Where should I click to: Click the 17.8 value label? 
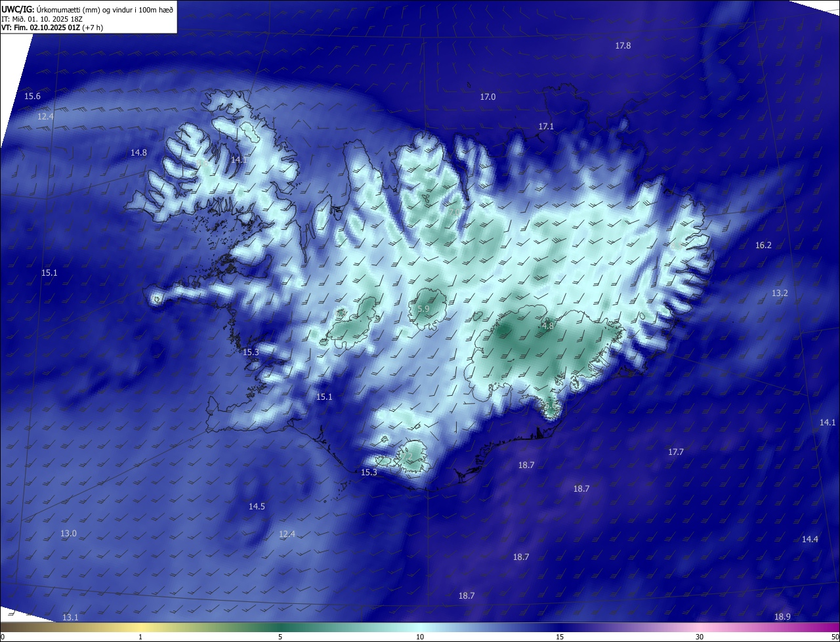pos(623,45)
